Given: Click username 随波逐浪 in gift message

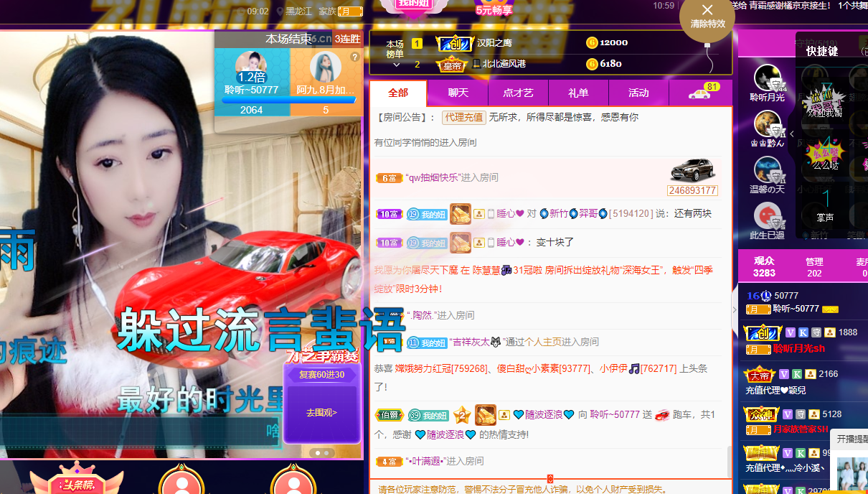Looking at the screenshot, I should (544, 414).
